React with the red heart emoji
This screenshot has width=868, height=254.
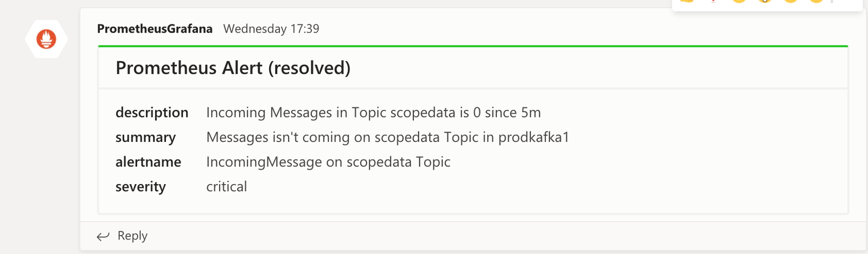tap(713, 1)
